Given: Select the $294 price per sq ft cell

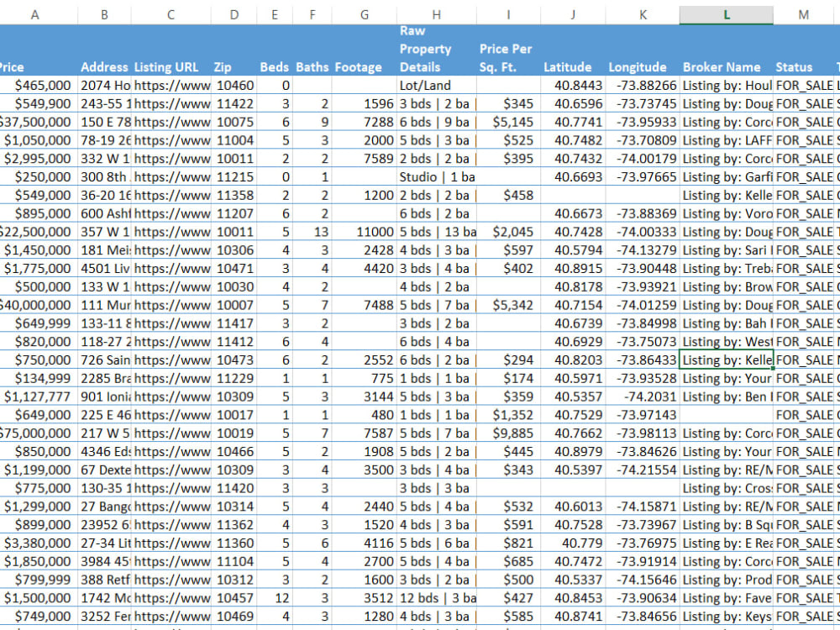Looking at the screenshot, I should point(508,360).
